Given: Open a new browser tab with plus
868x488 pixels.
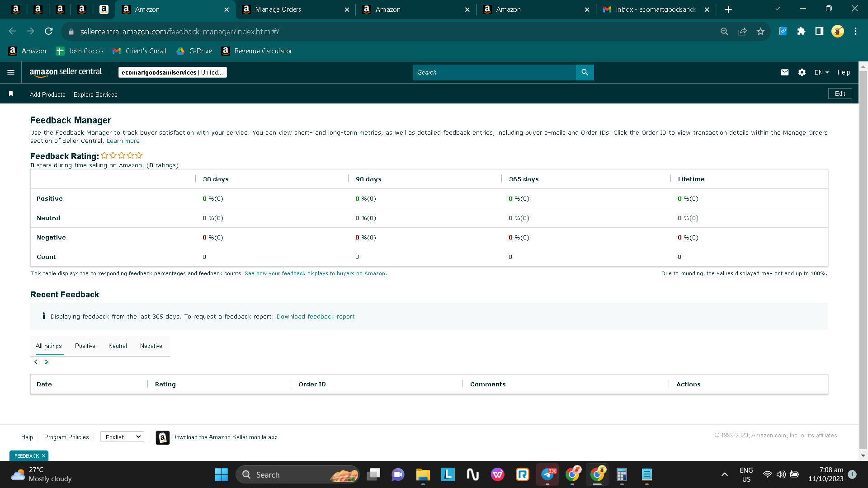Looking at the screenshot, I should [728, 9].
